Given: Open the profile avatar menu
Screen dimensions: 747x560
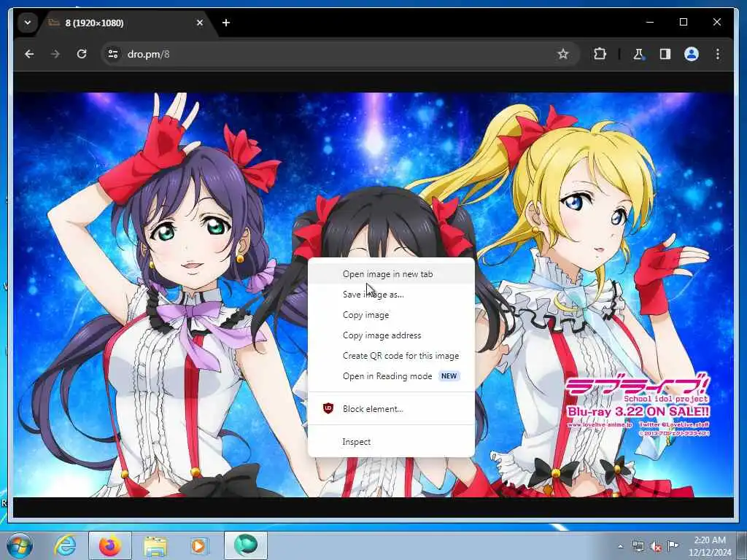Looking at the screenshot, I should 692,54.
